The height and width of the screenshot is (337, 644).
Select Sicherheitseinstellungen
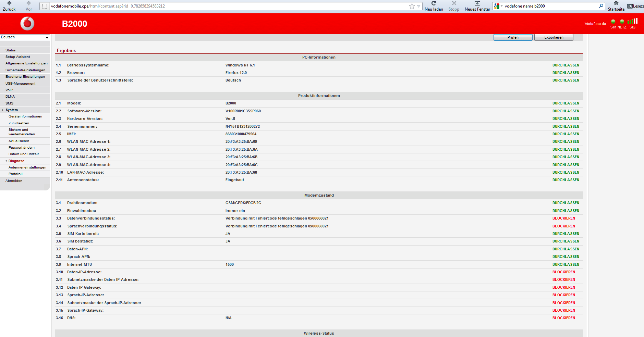[x=25, y=70]
